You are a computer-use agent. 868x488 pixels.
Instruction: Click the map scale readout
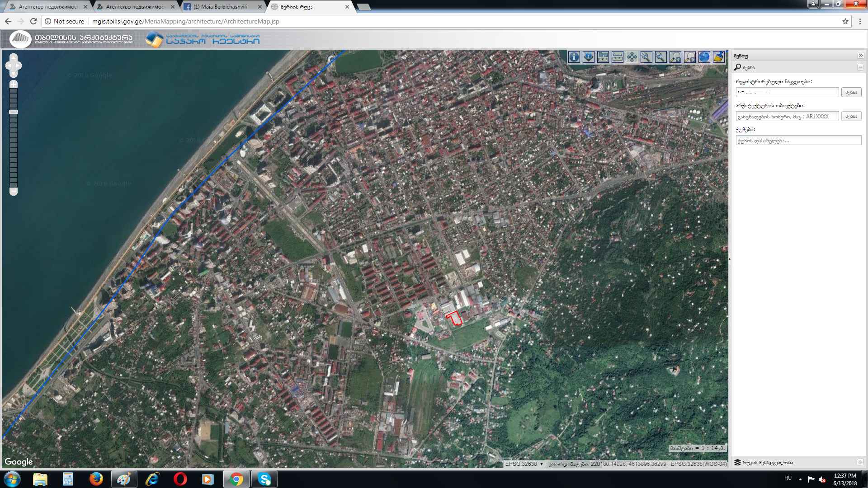pos(698,448)
